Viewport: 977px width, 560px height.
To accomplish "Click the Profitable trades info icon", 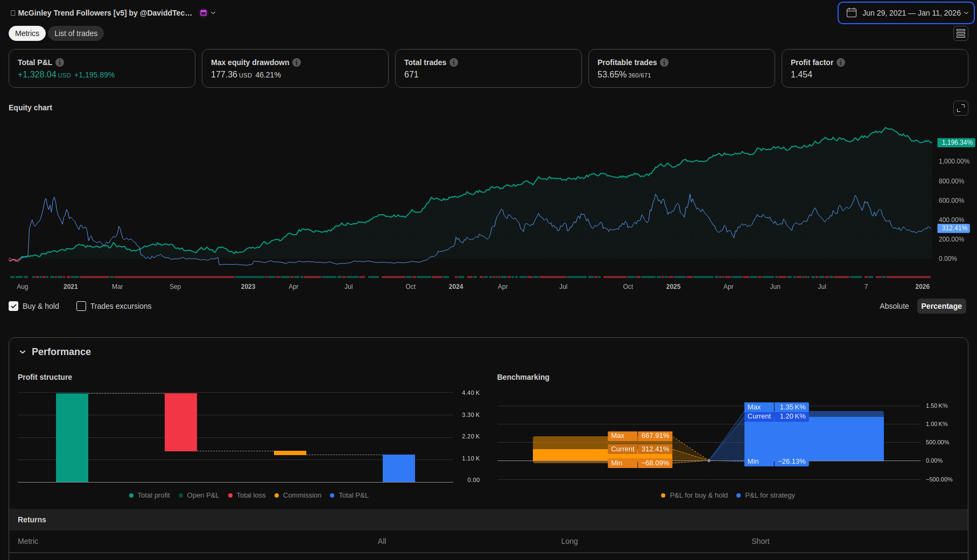I will (x=664, y=62).
